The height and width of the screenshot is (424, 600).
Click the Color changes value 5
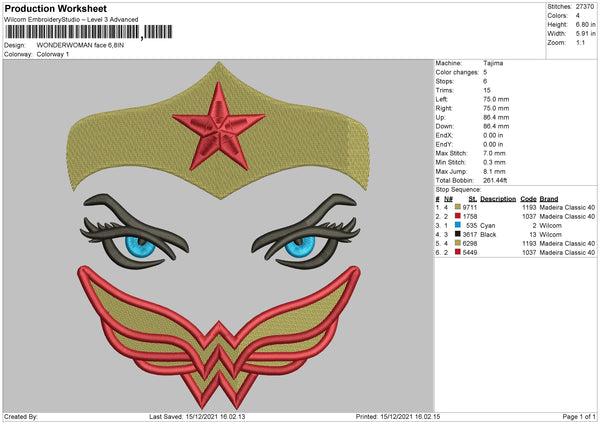pos(485,72)
